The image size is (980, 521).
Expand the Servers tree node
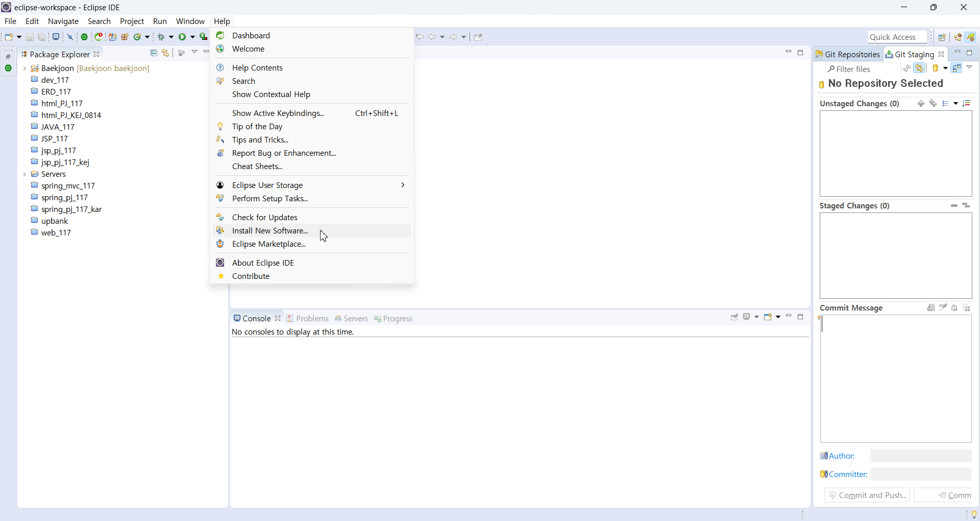pyautogui.click(x=24, y=174)
